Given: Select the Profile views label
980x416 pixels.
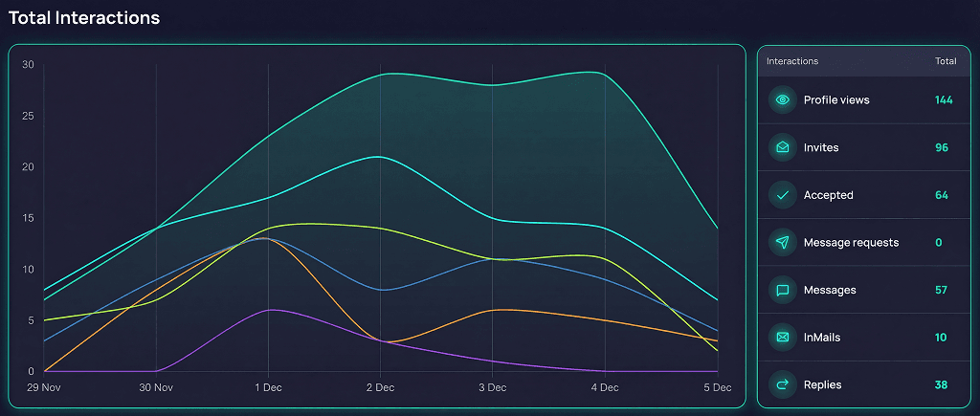Looking at the screenshot, I should (x=836, y=100).
